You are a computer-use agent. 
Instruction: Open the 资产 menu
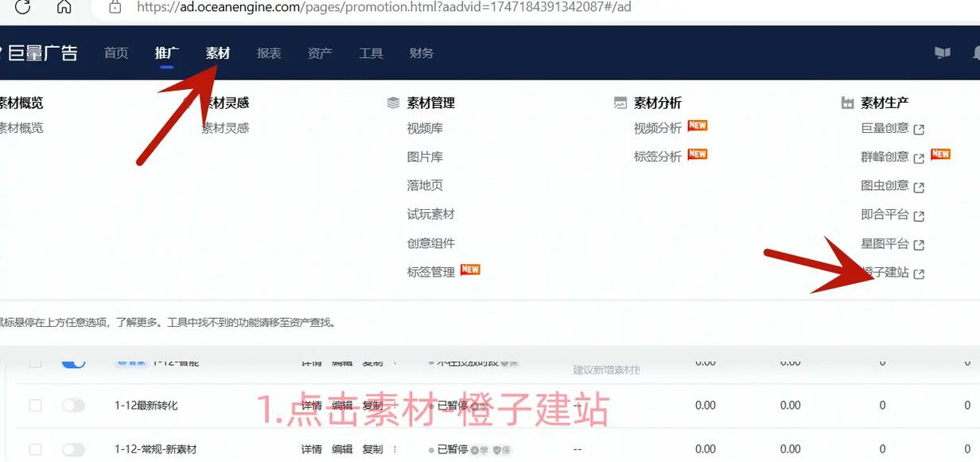click(x=320, y=53)
